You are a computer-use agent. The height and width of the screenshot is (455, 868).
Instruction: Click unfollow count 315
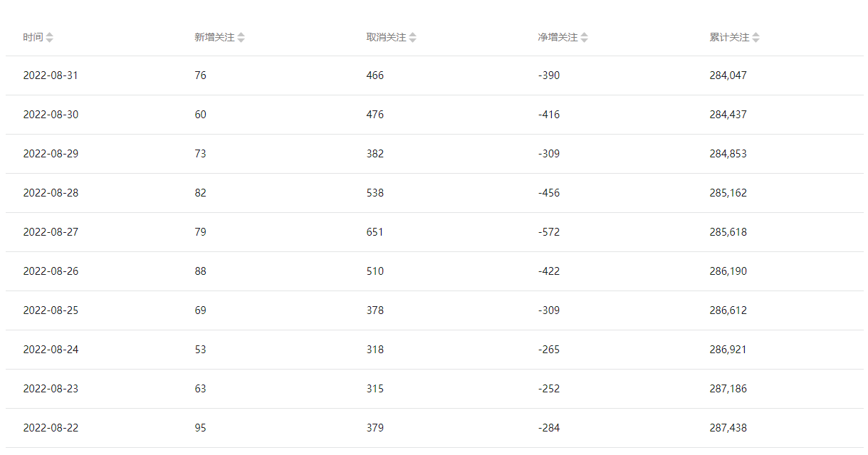[375, 389]
